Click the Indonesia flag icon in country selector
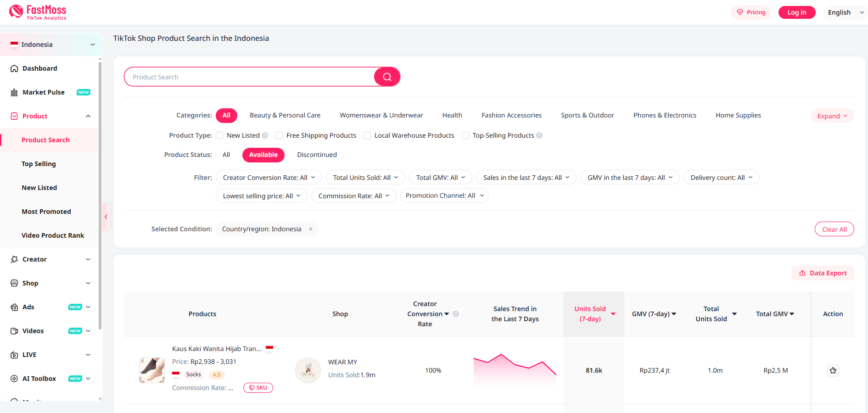Screen dimensions: 868x413 click(14, 45)
